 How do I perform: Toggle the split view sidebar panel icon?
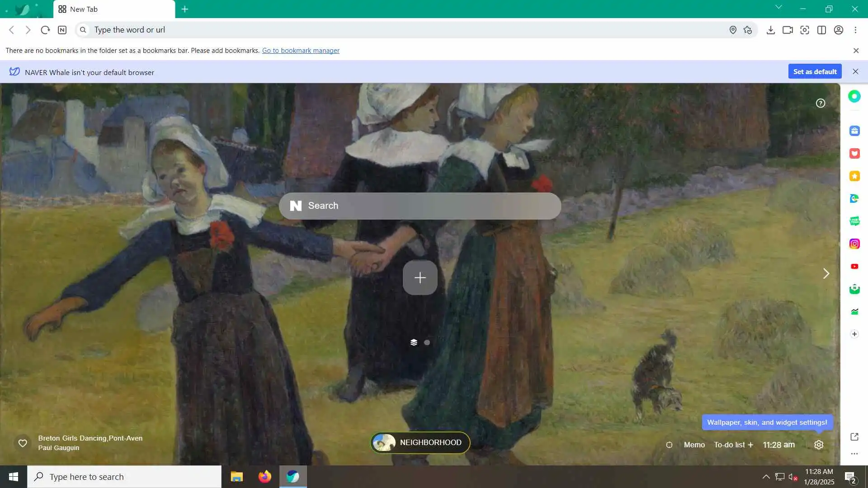pos(821,30)
